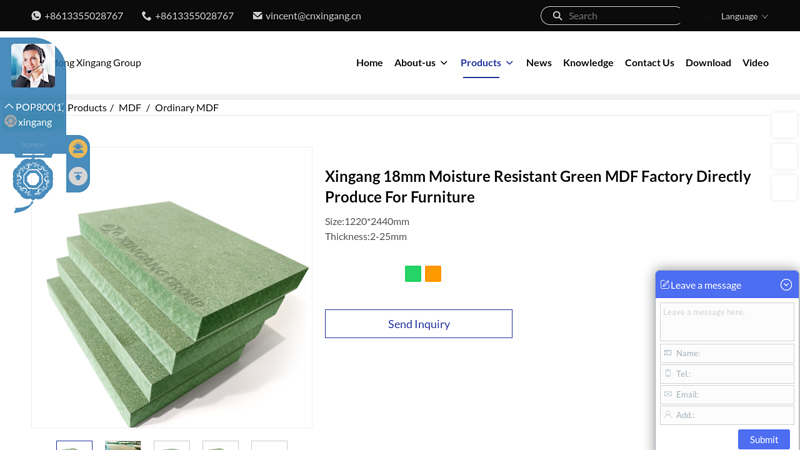Click the WhatsApp icon in top bar
The image size is (800, 450).
(36, 16)
